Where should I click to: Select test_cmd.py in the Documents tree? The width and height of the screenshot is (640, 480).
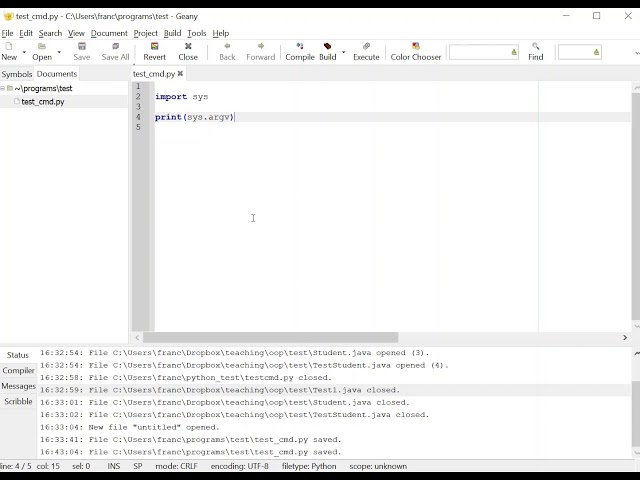(x=43, y=102)
